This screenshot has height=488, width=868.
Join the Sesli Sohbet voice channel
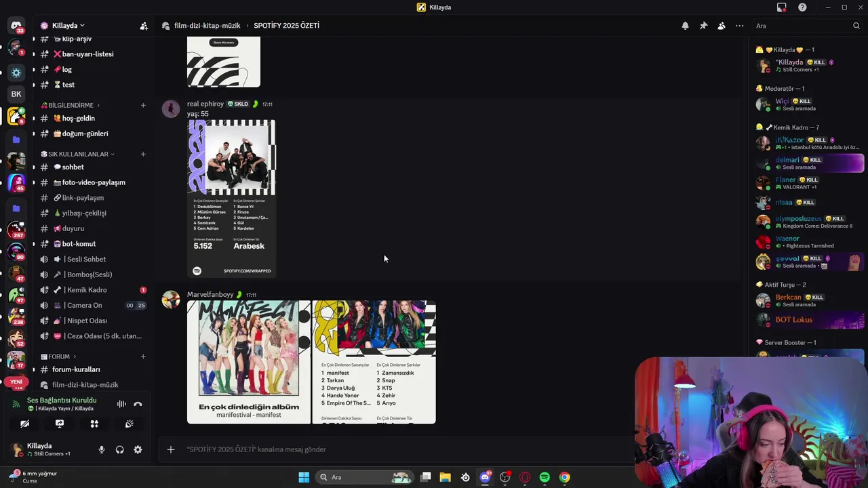[x=93, y=259]
